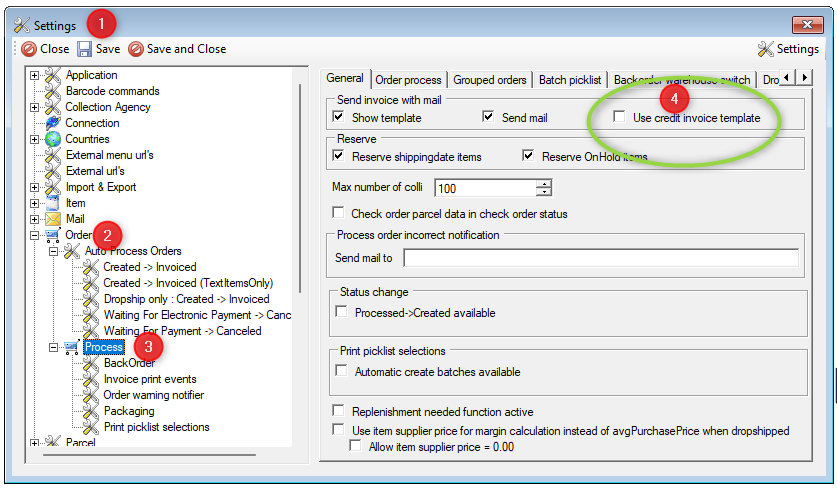Image resolution: width=837 pixels, height=490 pixels.
Task: Check order parcel data in check order status
Action: (x=338, y=212)
